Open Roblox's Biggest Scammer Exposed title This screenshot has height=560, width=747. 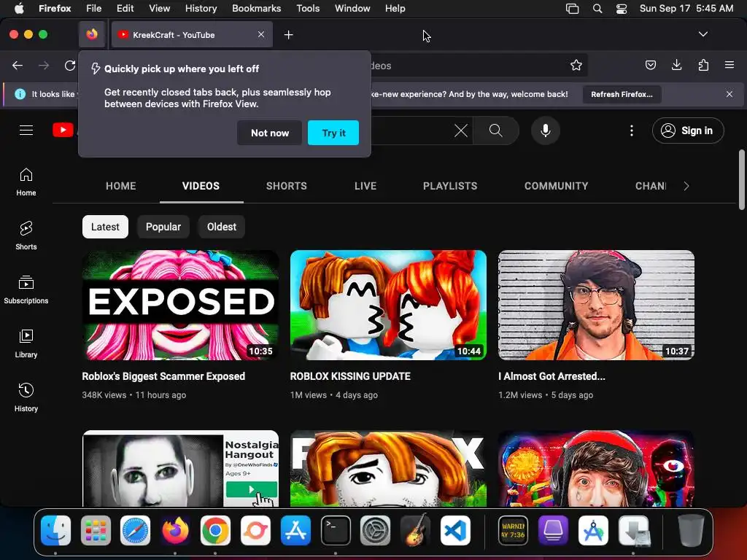click(x=163, y=376)
